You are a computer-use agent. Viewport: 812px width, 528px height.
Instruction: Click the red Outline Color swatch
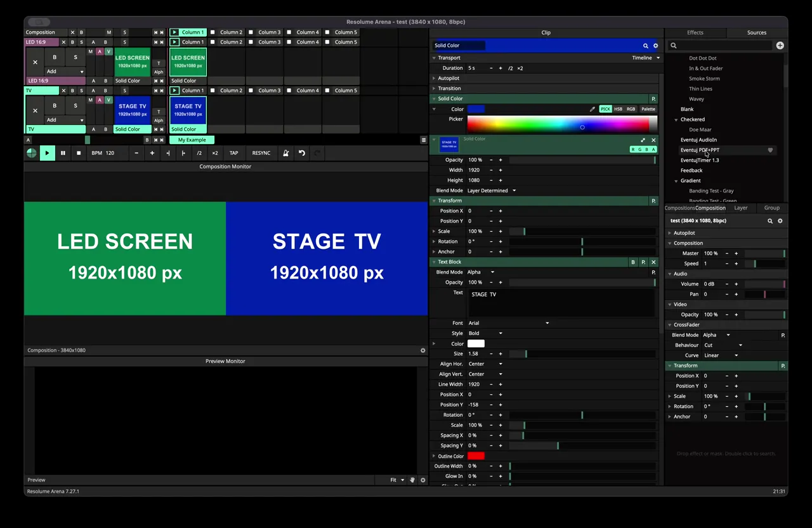click(476, 456)
